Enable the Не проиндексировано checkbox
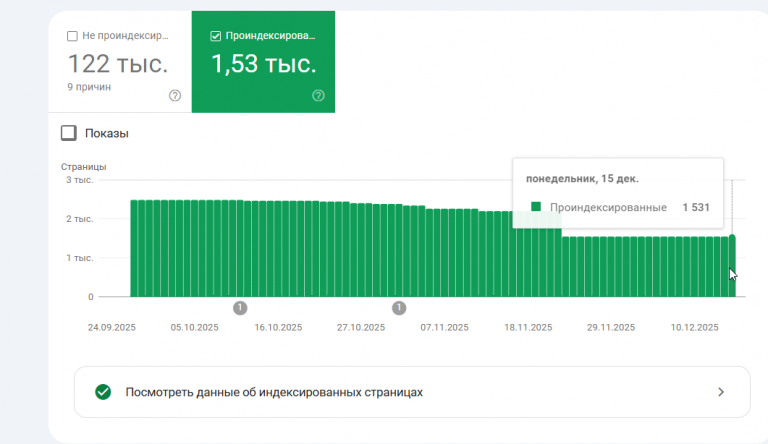 72,36
